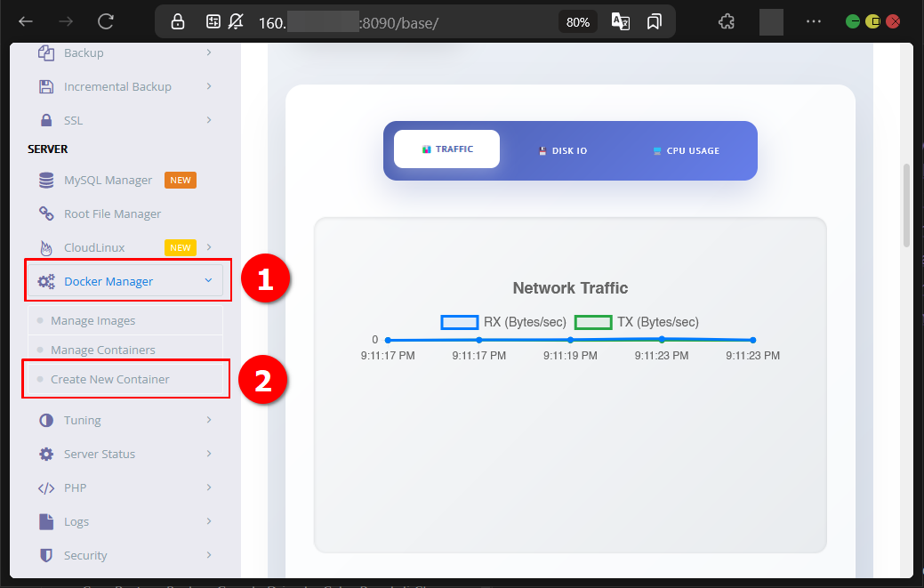Click the Root File Manager icon
Viewport: 924px width, 588px height.
pyautogui.click(x=46, y=213)
